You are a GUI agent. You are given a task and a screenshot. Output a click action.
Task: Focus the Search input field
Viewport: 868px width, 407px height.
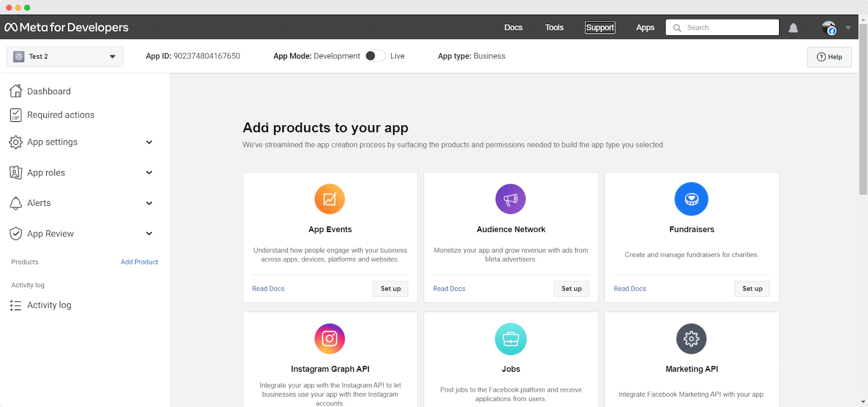coord(723,28)
